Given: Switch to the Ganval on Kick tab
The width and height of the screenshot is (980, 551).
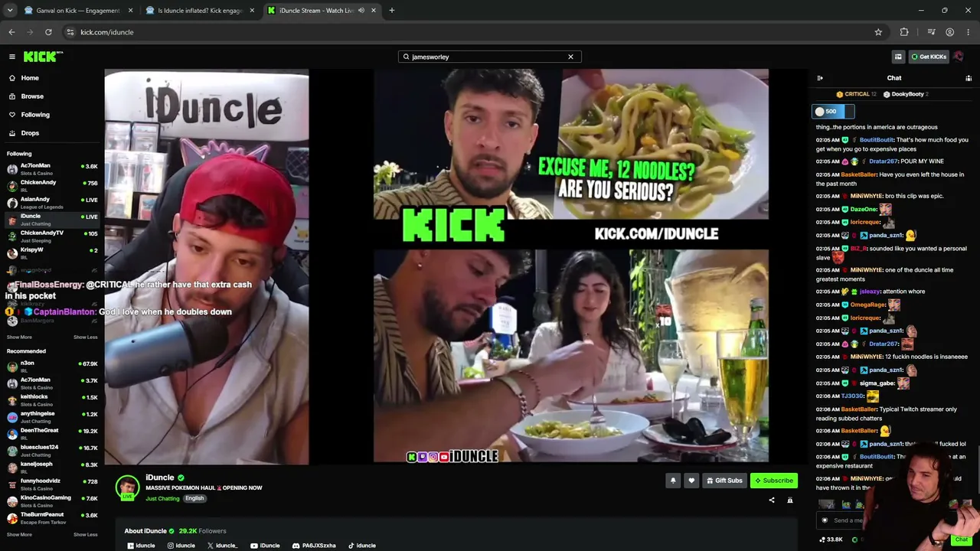Looking at the screenshot, I should pyautogui.click(x=79, y=11).
